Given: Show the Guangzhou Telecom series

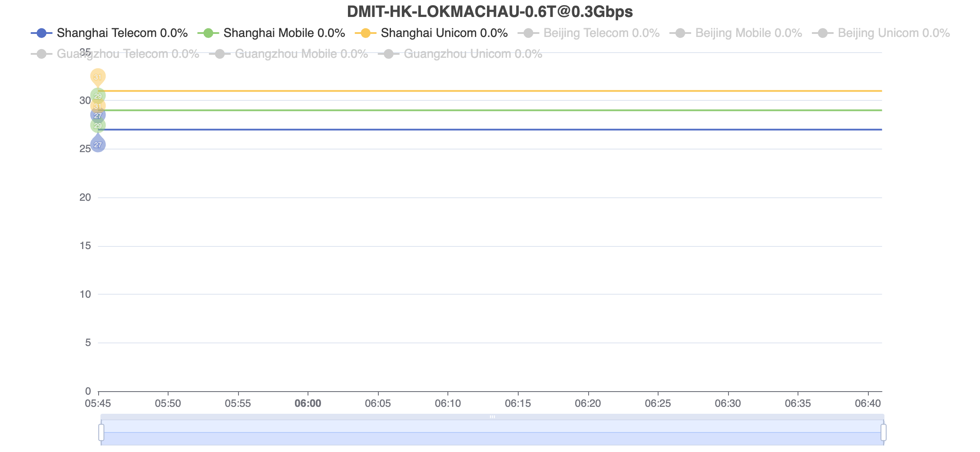Looking at the screenshot, I should [x=115, y=54].
